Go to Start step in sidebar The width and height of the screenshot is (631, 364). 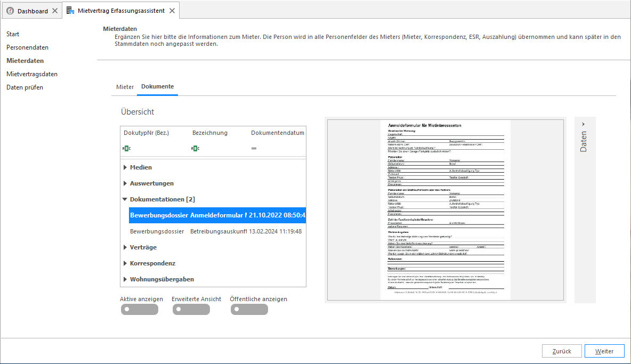click(13, 34)
